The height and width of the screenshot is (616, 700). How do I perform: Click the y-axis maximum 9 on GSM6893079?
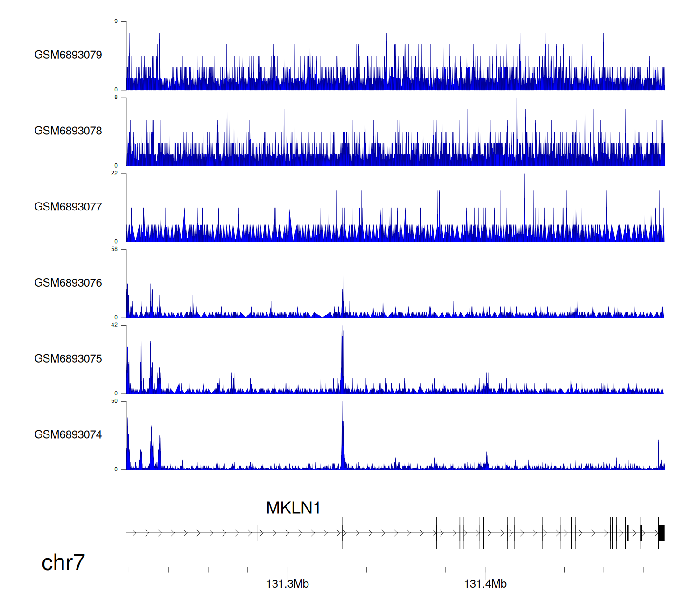(116, 21)
